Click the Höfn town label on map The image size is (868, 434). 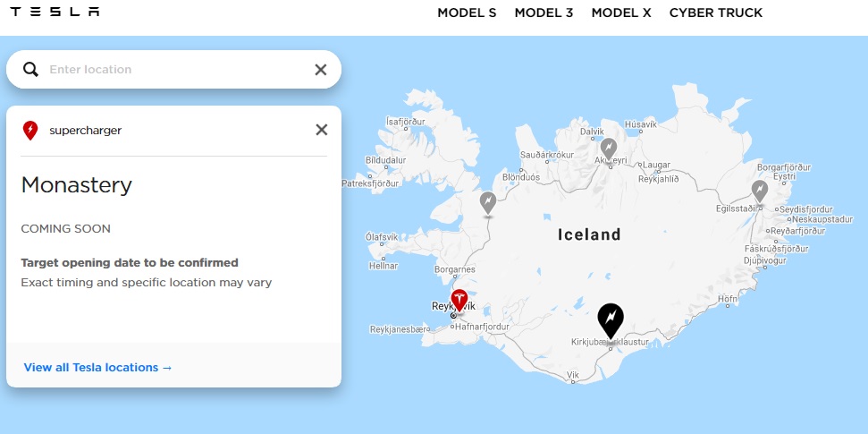[728, 298]
